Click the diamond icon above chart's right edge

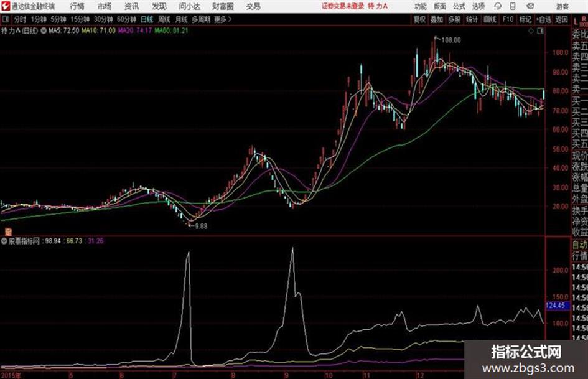point(531,31)
